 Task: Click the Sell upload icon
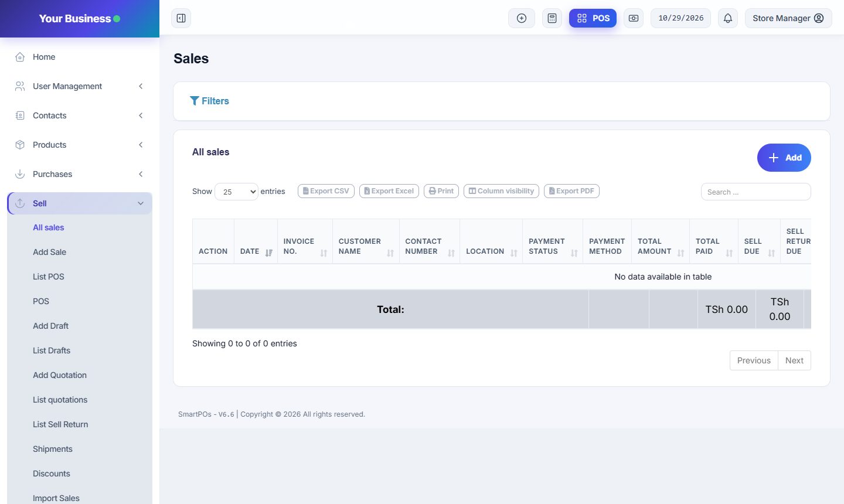tap(20, 203)
